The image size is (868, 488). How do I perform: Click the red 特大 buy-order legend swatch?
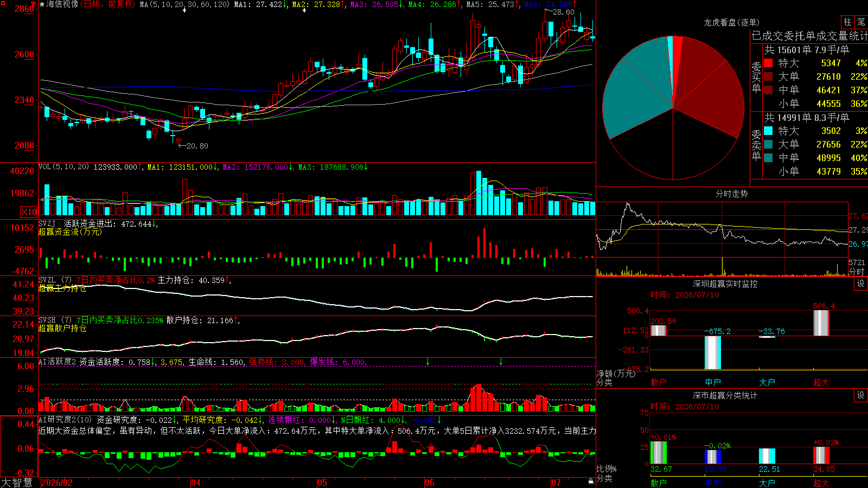tap(768, 63)
